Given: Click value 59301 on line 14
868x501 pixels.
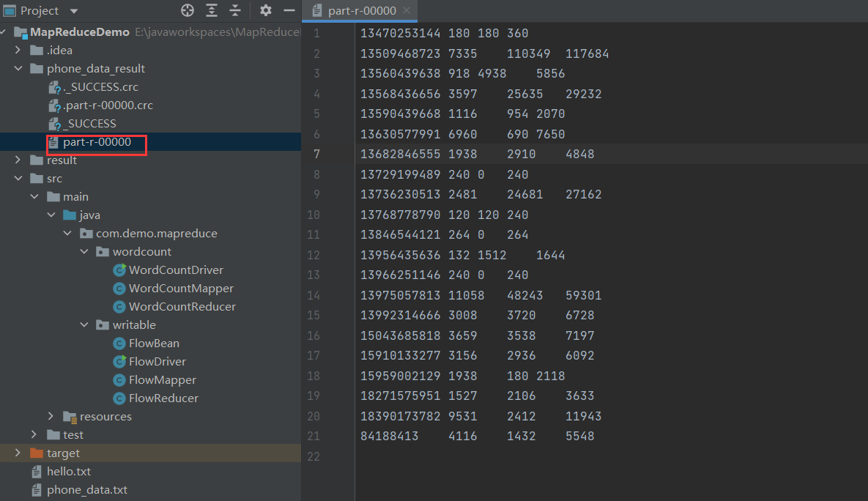Looking at the screenshot, I should (x=584, y=295).
